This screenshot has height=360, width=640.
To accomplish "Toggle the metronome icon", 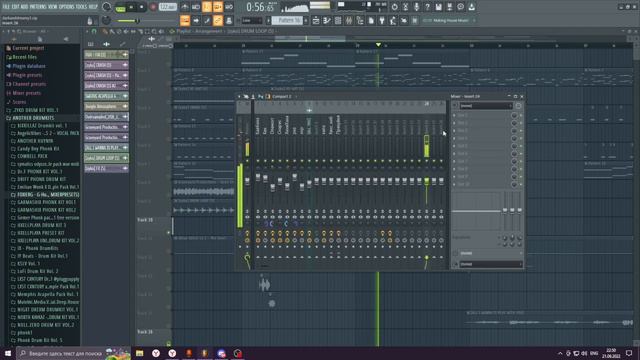I will [185, 7].
